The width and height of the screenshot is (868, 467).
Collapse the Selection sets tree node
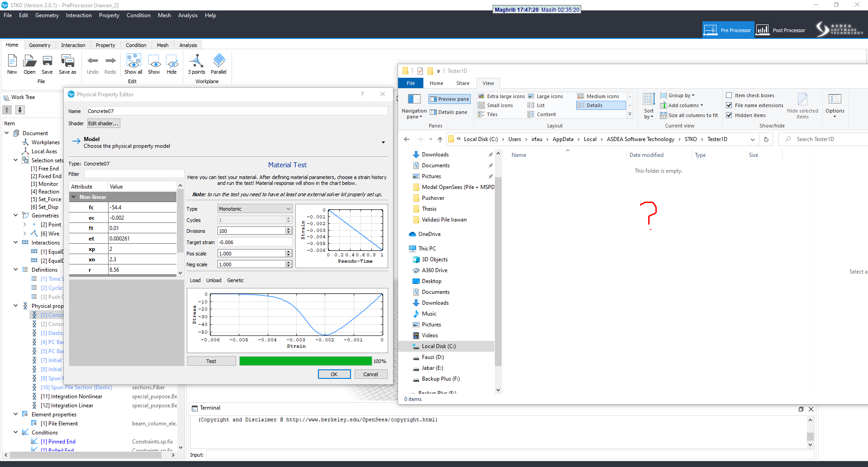coord(16,160)
